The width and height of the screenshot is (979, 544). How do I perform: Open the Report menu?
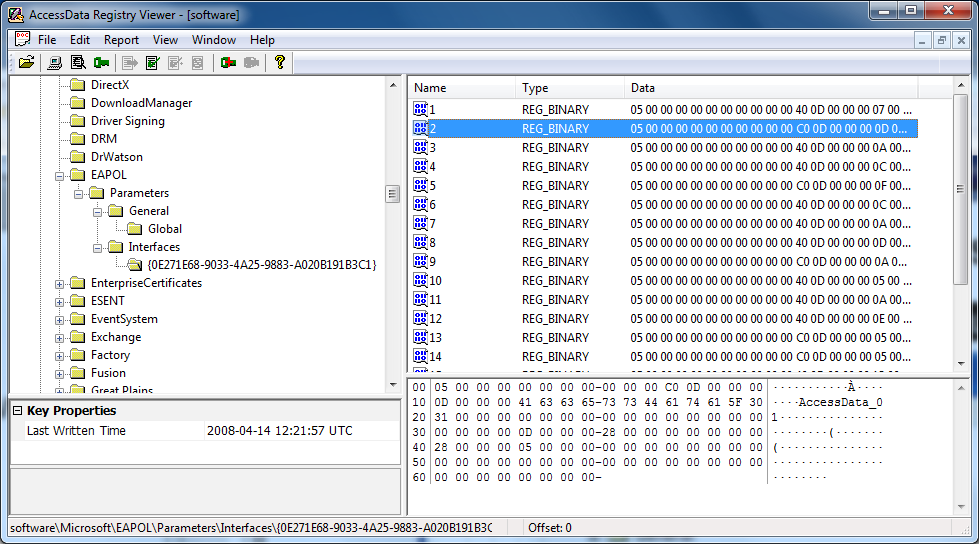pos(121,40)
